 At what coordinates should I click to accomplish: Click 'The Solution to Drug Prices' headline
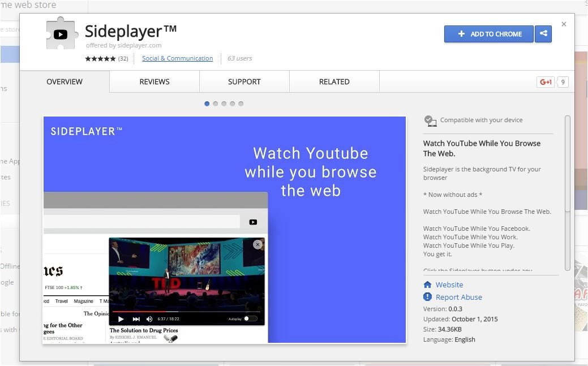click(144, 330)
